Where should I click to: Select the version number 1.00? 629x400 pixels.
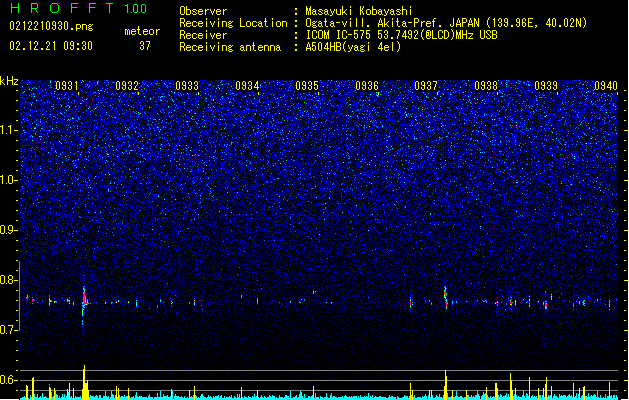[136, 9]
